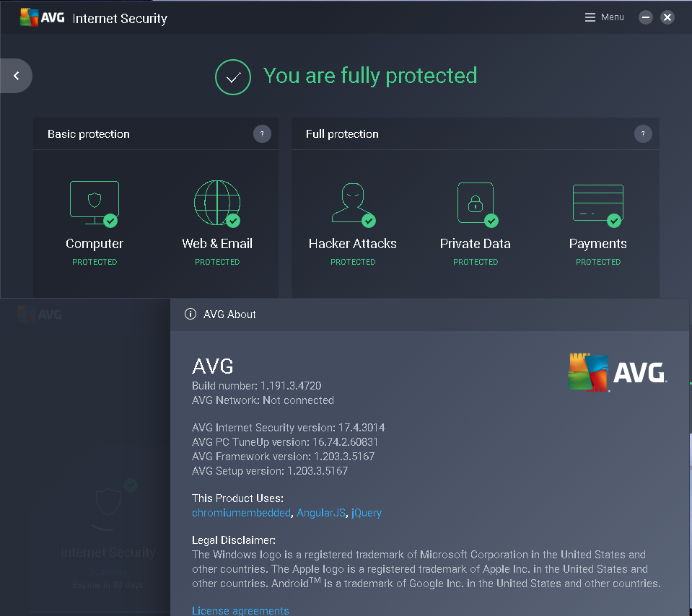Click the AVG logo inside the About dialog
The height and width of the screenshot is (616, 692).
click(617, 374)
